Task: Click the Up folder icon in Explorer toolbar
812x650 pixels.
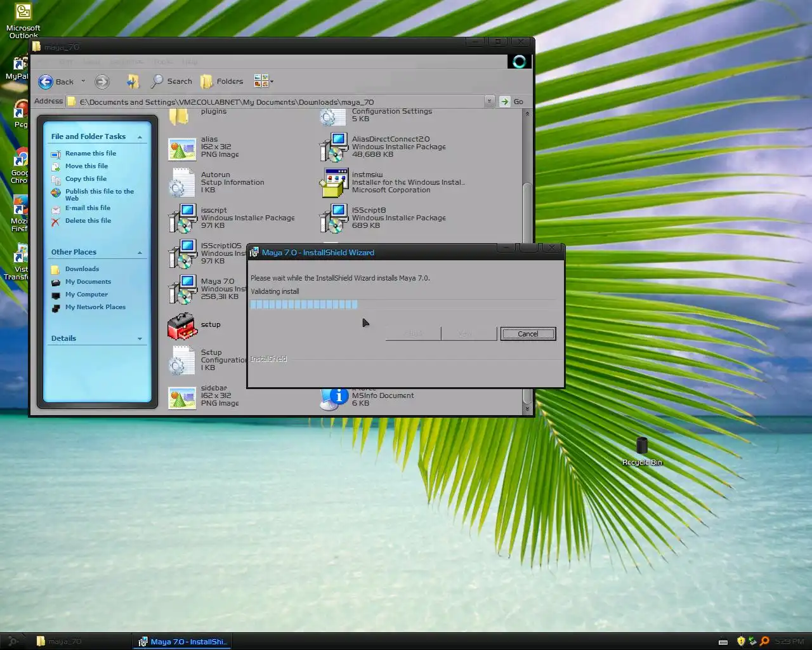Action: pyautogui.click(x=133, y=81)
